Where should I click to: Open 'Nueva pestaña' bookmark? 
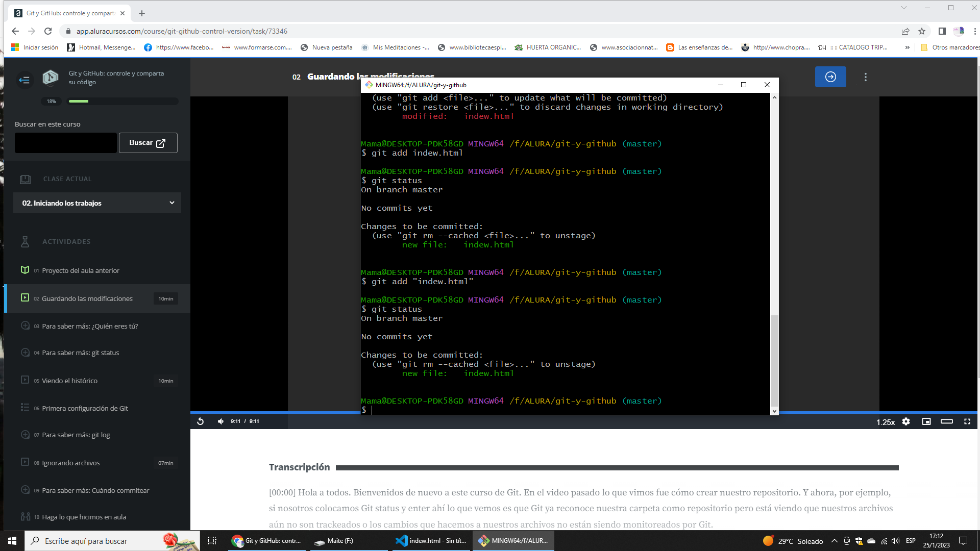(x=326, y=47)
